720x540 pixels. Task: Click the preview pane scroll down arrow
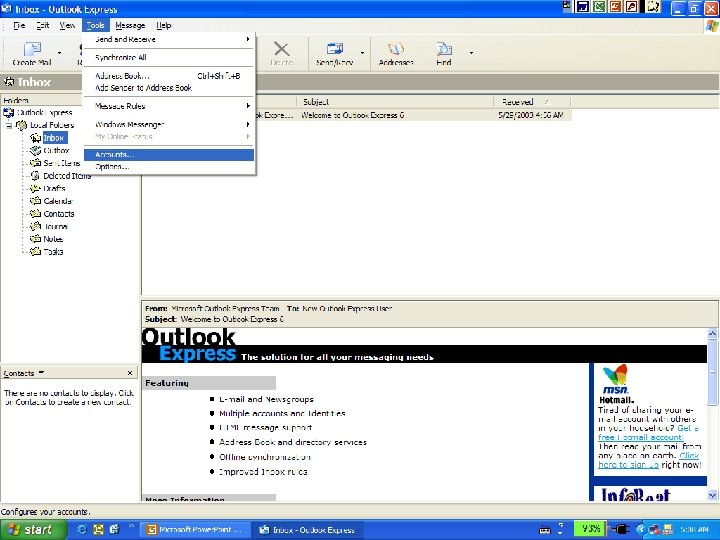(712, 495)
